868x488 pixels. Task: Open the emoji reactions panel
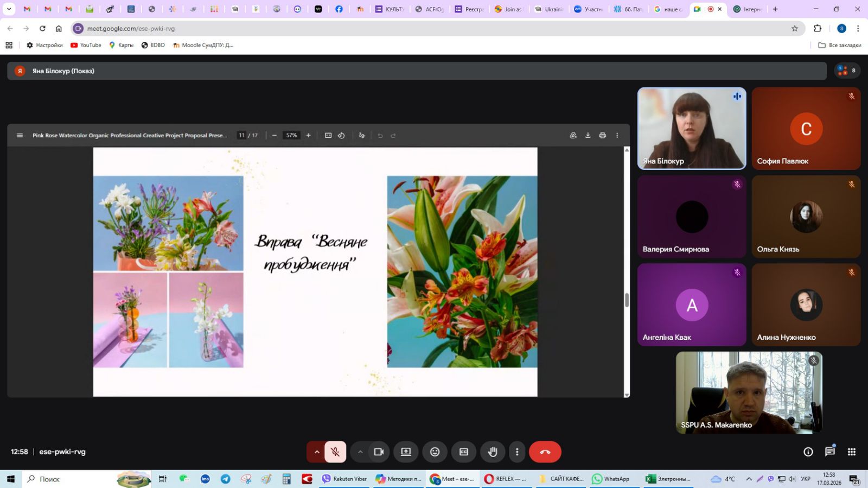(x=435, y=452)
